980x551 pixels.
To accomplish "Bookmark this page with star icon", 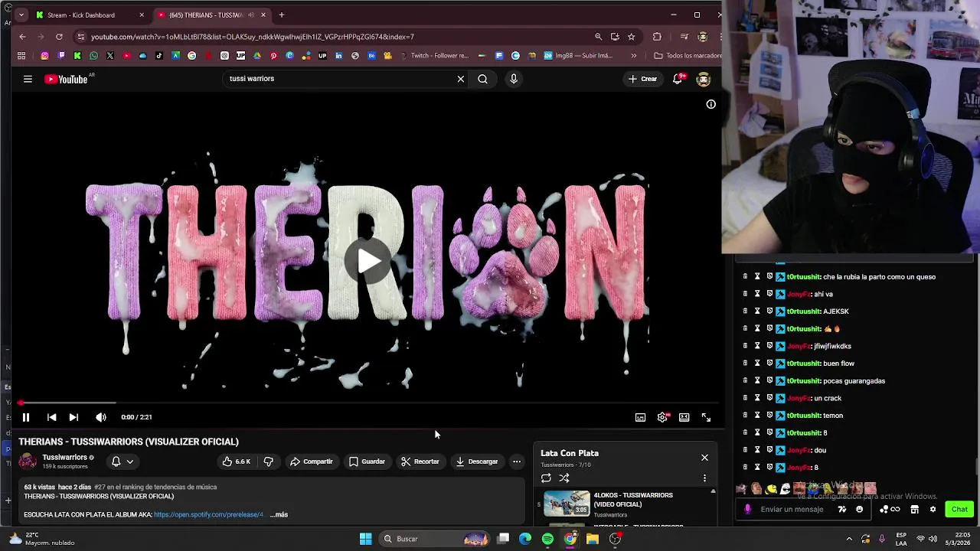I will [x=631, y=37].
